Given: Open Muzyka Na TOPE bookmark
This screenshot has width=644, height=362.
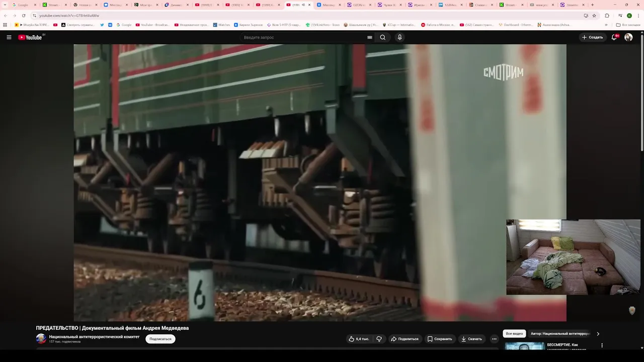Looking at the screenshot, I should pos(32,25).
